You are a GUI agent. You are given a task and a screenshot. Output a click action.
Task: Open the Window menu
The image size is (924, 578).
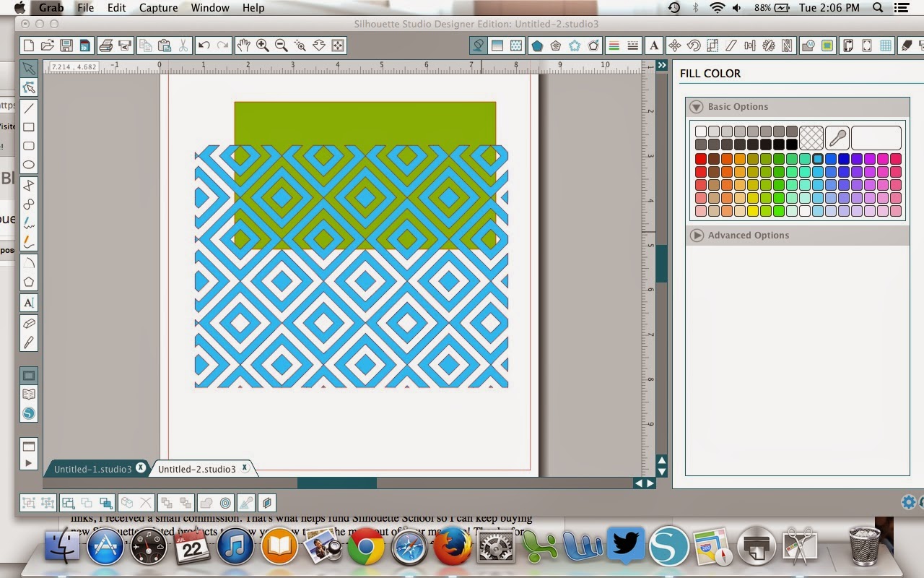point(209,8)
